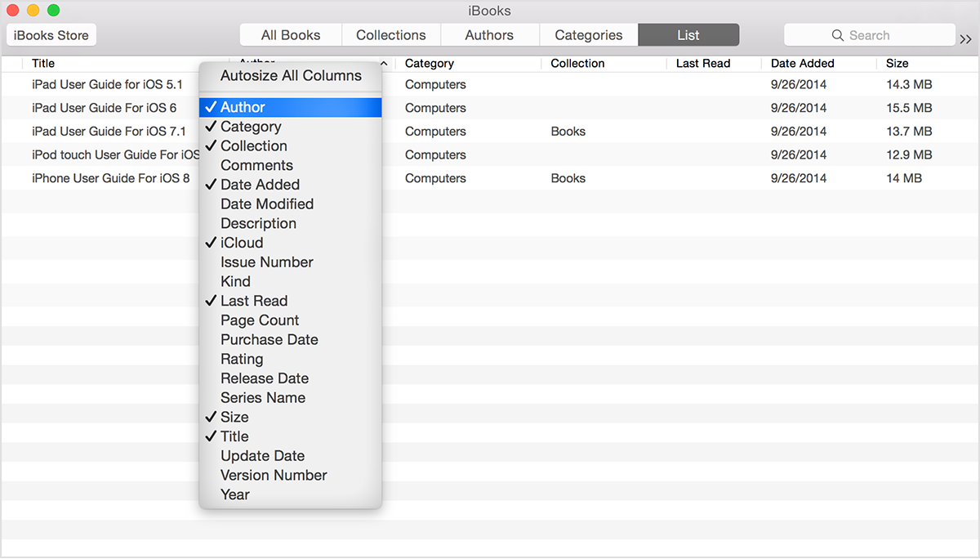The image size is (980, 559).
Task: Show the Description column
Action: [x=290, y=224]
